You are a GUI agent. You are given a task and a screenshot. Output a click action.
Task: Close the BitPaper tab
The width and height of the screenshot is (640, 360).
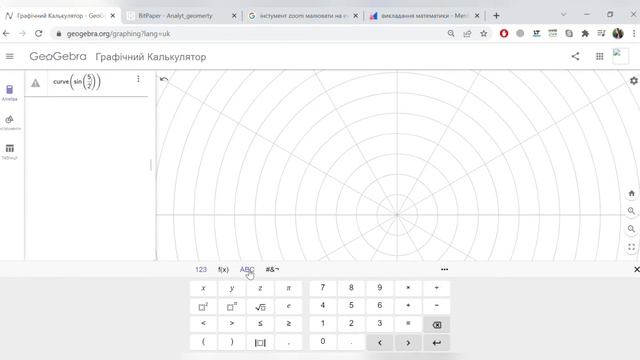click(234, 16)
